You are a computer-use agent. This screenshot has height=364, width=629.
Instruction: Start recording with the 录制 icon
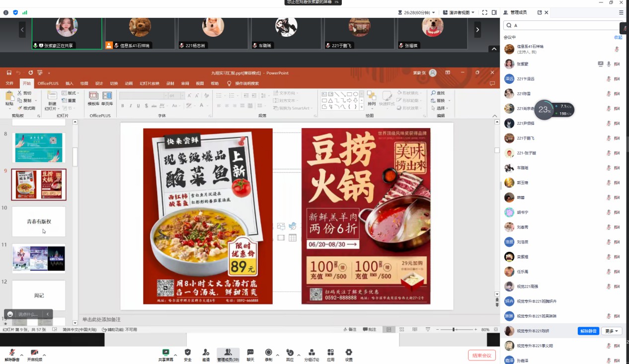[268, 353]
